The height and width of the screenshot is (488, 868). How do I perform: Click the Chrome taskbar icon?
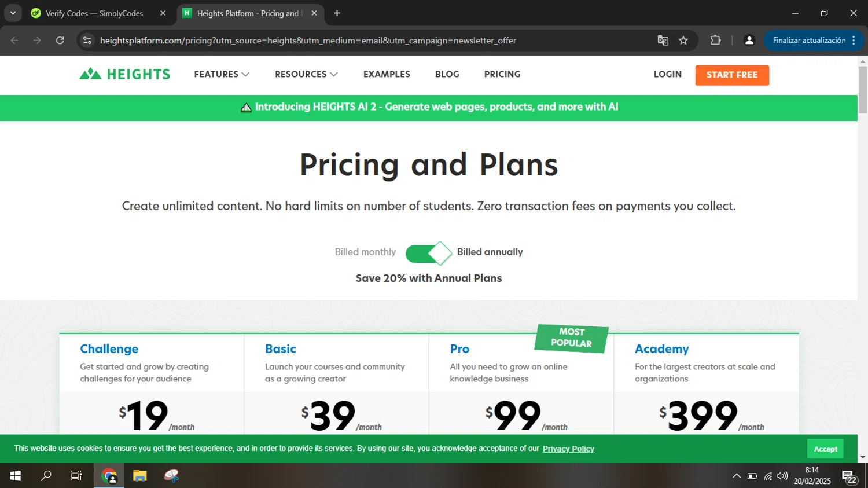[x=109, y=476]
